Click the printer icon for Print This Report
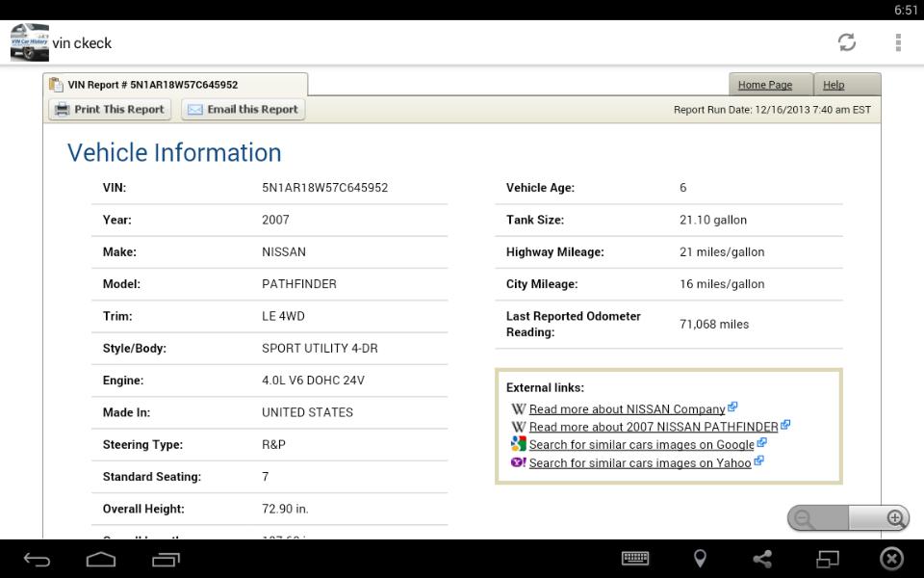Viewport: 924px width, 578px height. coord(62,109)
